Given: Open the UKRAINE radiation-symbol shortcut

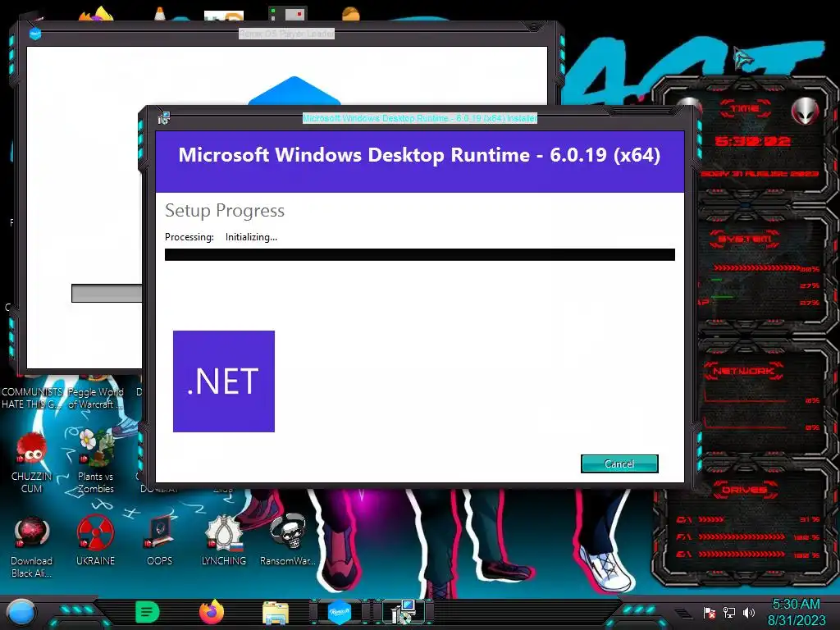Looking at the screenshot, I should 95,541.
